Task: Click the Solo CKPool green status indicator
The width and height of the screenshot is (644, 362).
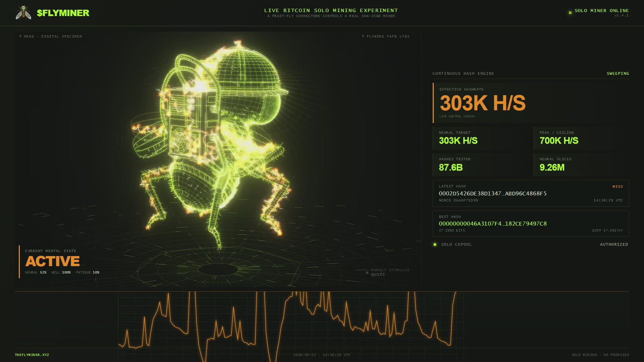Action: [x=435, y=244]
